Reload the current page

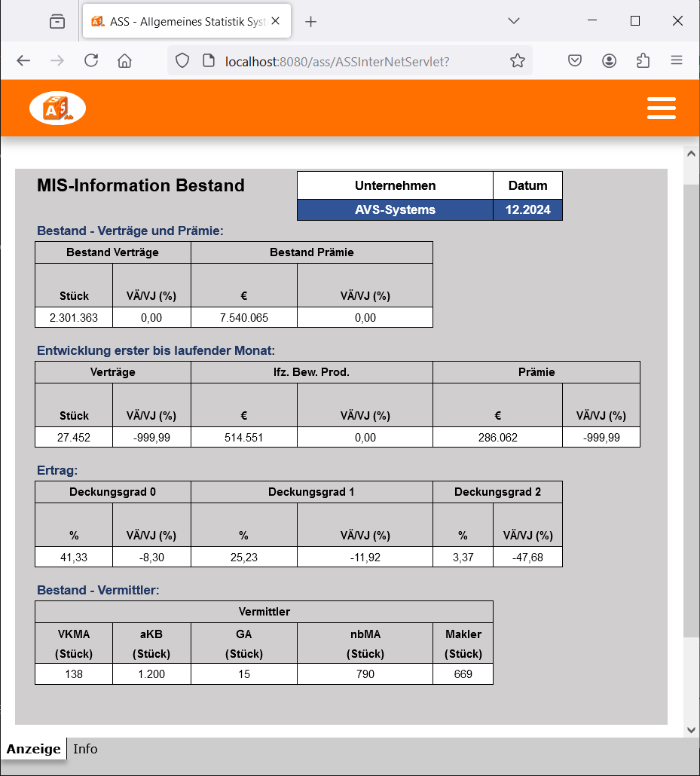coord(91,61)
